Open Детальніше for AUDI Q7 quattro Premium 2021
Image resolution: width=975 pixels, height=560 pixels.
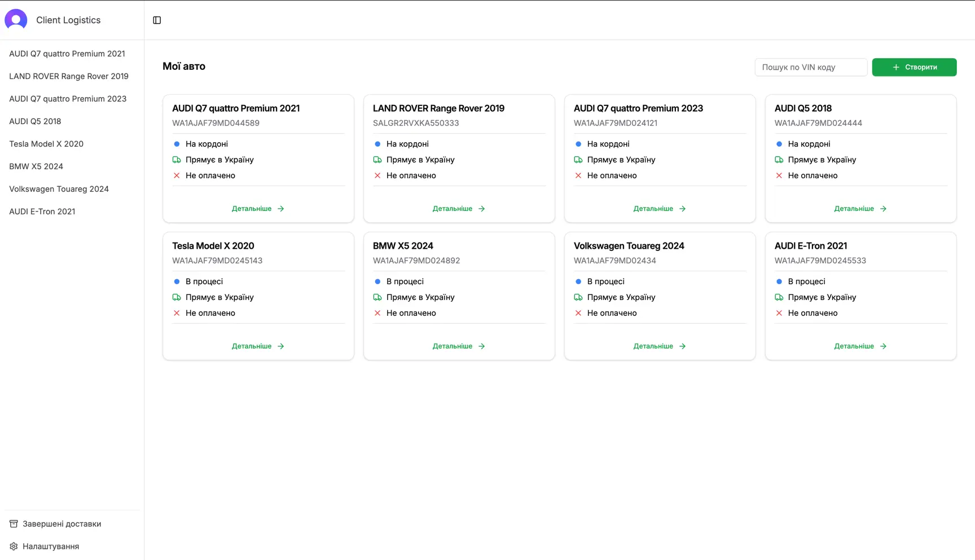tap(258, 209)
